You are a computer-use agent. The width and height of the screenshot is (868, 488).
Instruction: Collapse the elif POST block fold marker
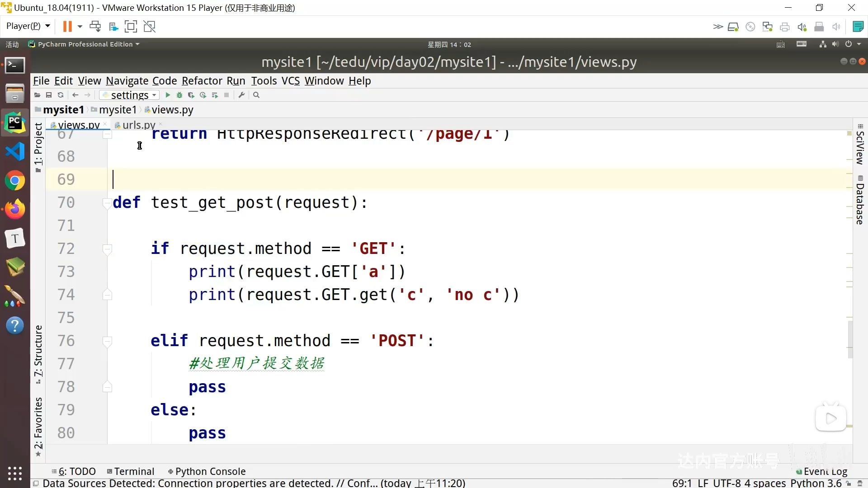(x=107, y=341)
